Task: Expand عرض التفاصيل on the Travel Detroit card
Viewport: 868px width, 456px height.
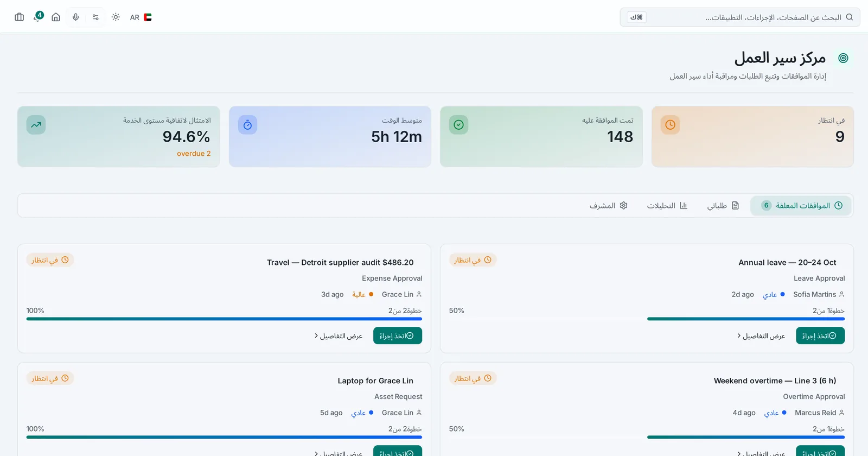Action: point(339,336)
